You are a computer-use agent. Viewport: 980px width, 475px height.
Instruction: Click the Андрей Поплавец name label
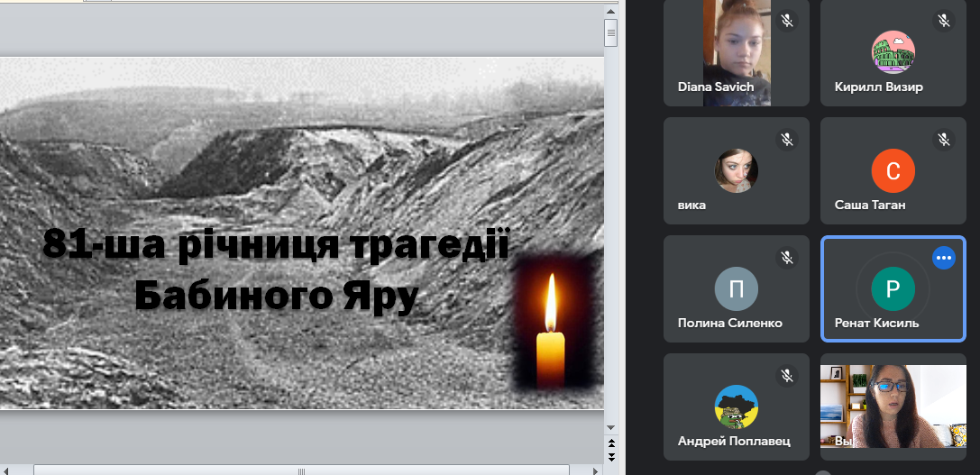tap(734, 442)
